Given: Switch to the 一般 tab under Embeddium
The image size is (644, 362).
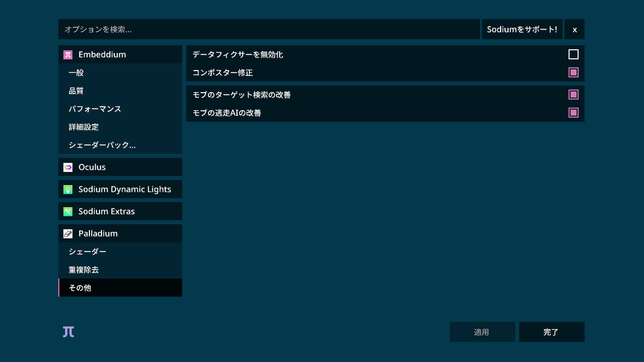Looking at the screenshot, I should click(76, 73).
